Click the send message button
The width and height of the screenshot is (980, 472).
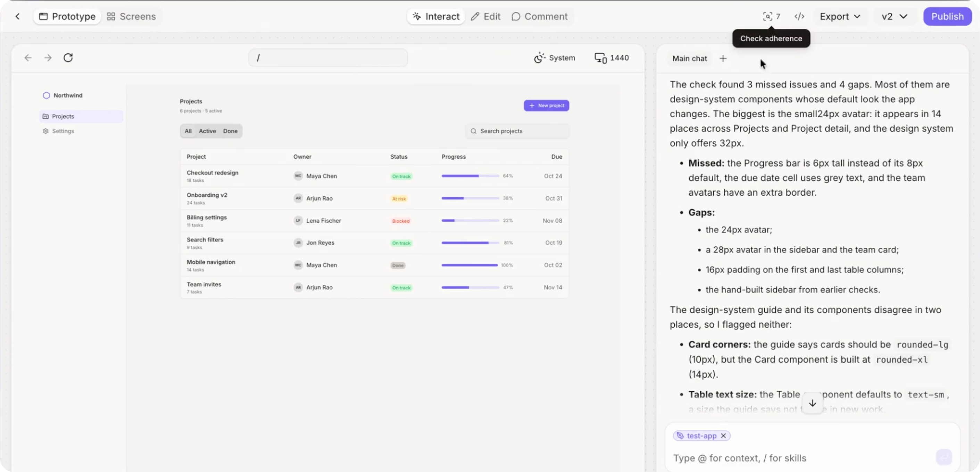pos(944,457)
